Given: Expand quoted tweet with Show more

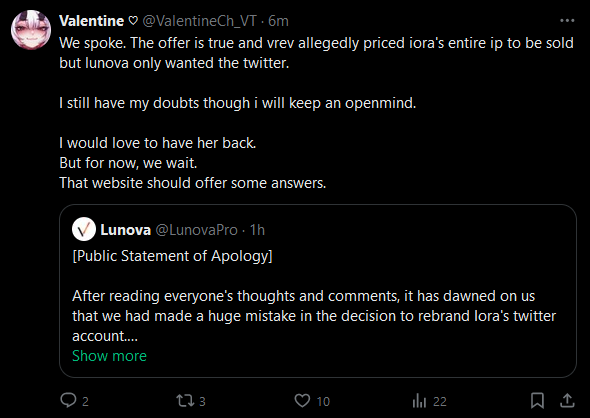Looking at the screenshot, I should 109,356.
